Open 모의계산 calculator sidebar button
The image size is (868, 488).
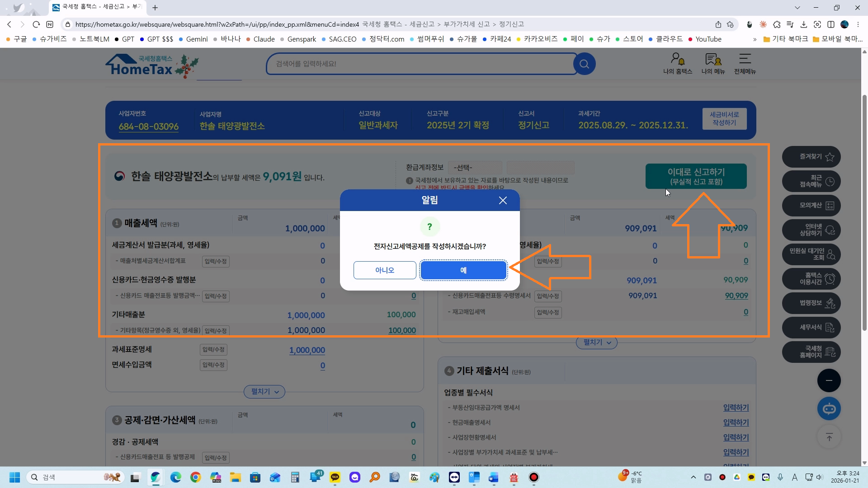tap(811, 206)
